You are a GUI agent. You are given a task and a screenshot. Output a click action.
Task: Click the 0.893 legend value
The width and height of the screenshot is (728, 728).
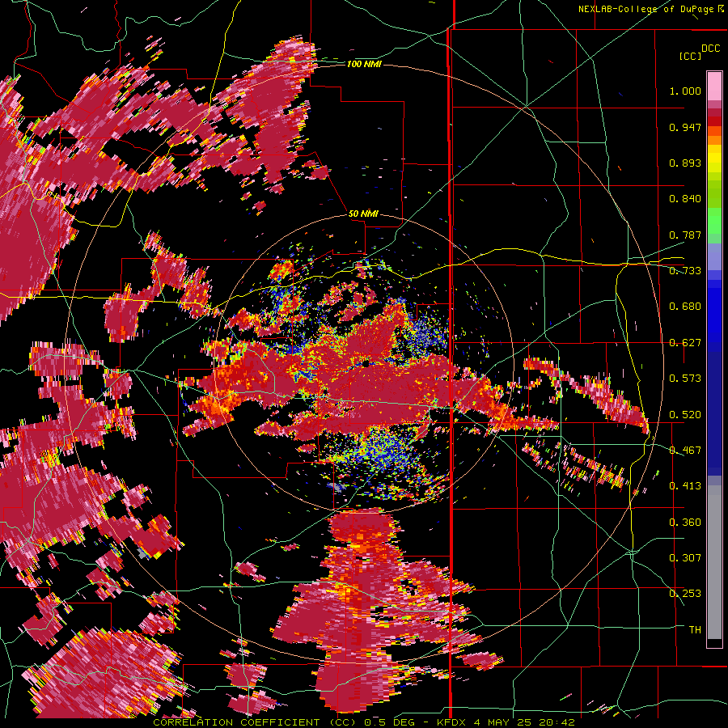[685, 163]
